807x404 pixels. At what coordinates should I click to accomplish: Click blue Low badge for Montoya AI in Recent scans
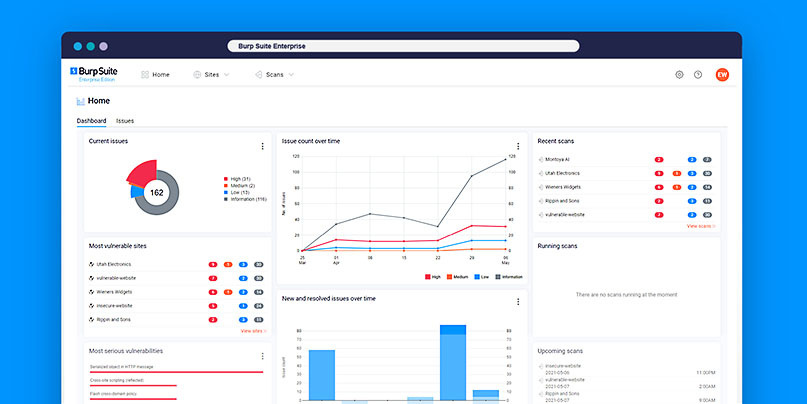[x=692, y=160]
